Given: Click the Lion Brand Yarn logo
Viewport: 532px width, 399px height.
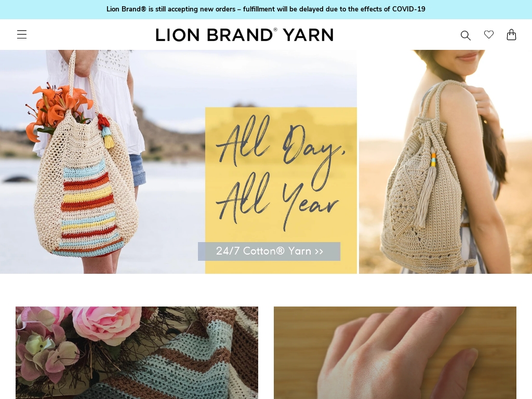Looking at the screenshot, I should click(x=244, y=35).
